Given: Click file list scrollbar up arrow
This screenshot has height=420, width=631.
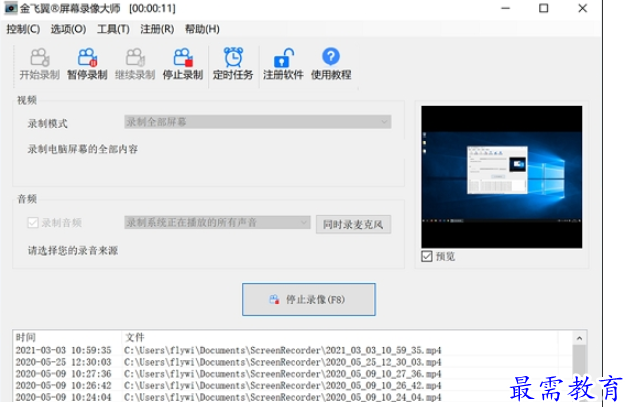Looking at the screenshot, I should [x=579, y=338].
